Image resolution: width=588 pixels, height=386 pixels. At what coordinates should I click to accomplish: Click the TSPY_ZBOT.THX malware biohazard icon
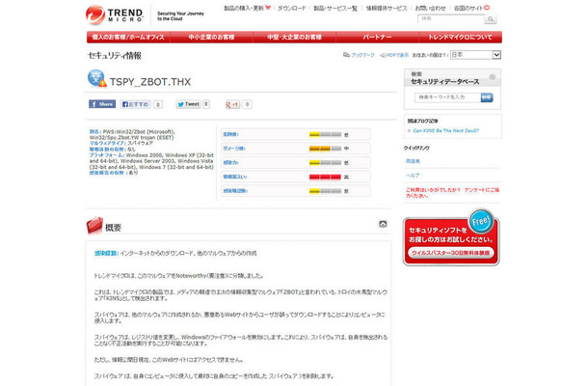coord(96,78)
